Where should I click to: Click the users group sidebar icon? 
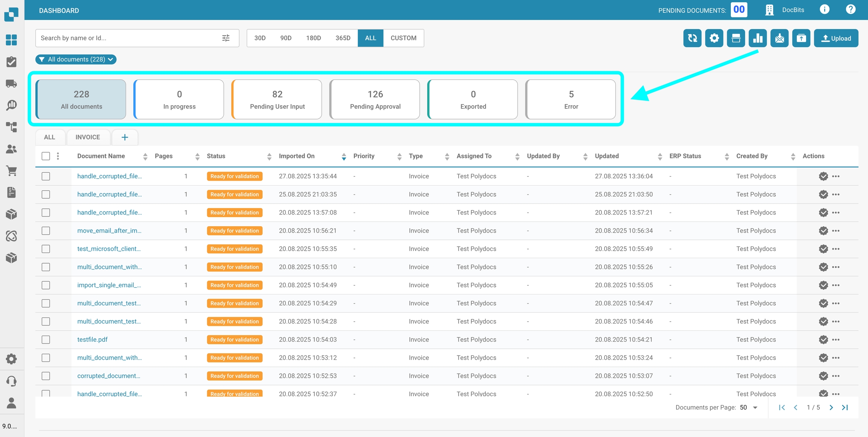11,149
